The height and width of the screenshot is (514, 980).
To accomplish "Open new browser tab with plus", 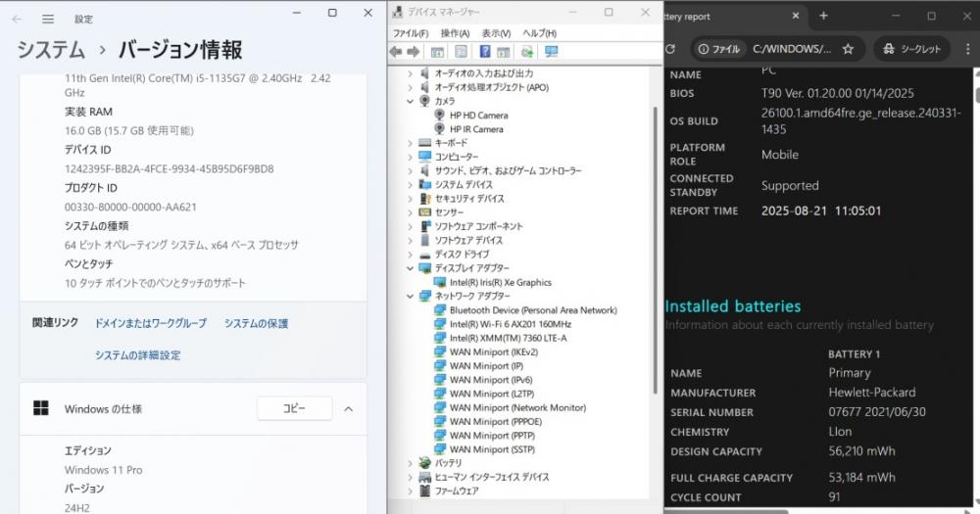I will (823, 16).
